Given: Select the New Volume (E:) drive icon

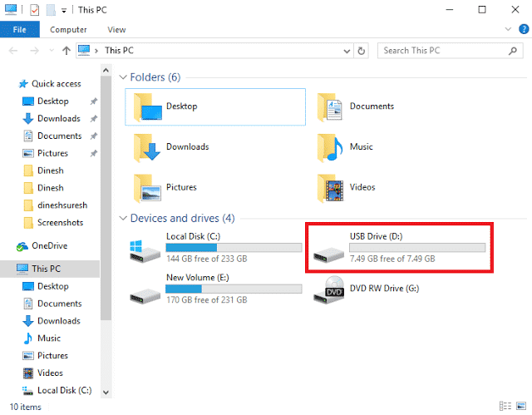Looking at the screenshot, I should (x=145, y=296).
